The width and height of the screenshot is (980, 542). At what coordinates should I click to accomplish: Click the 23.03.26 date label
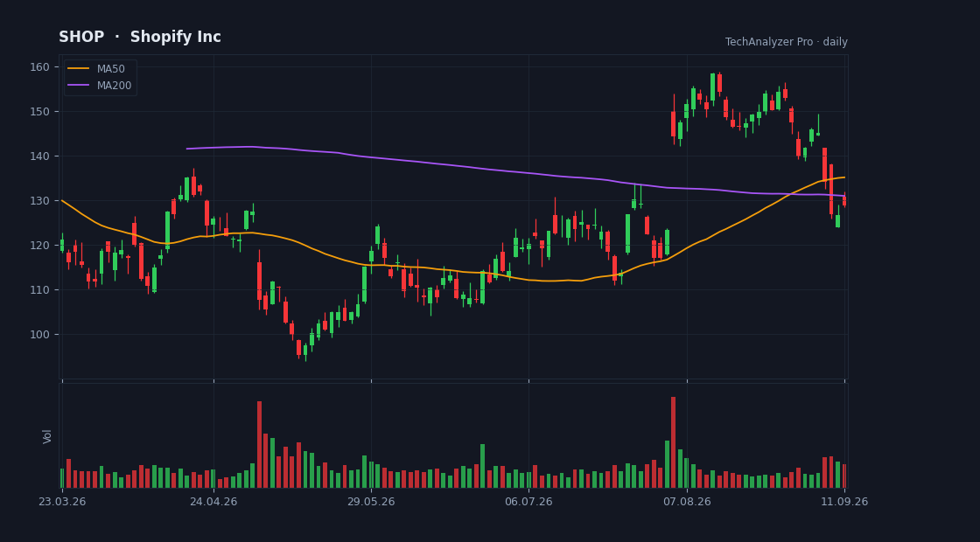62,502
